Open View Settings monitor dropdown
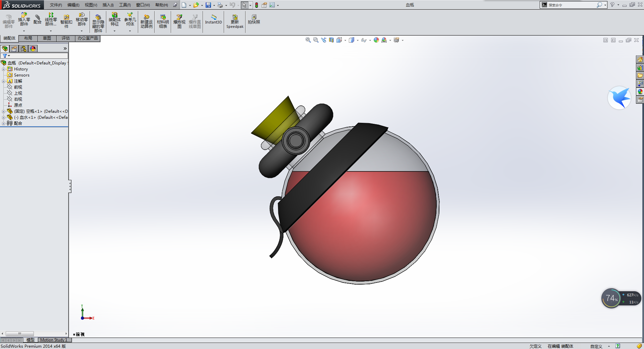644x349 pixels. tap(402, 40)
